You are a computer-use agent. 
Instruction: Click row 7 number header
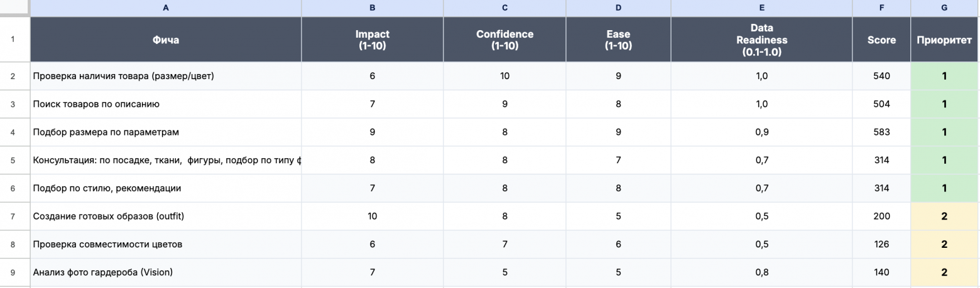click(13, 216)
